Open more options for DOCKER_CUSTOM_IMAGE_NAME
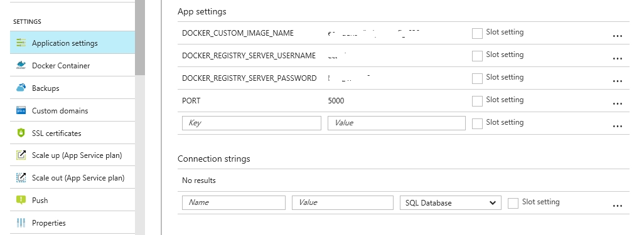 coord(617,36)
